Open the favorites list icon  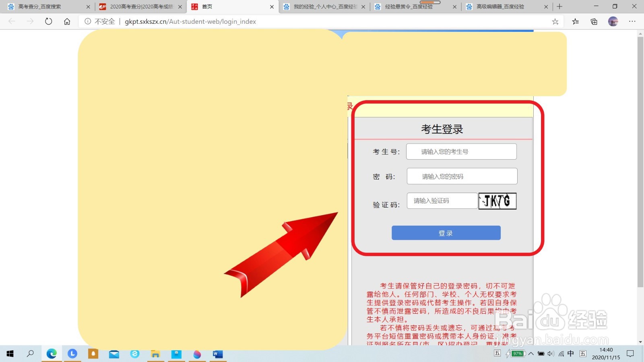point(575,21)
